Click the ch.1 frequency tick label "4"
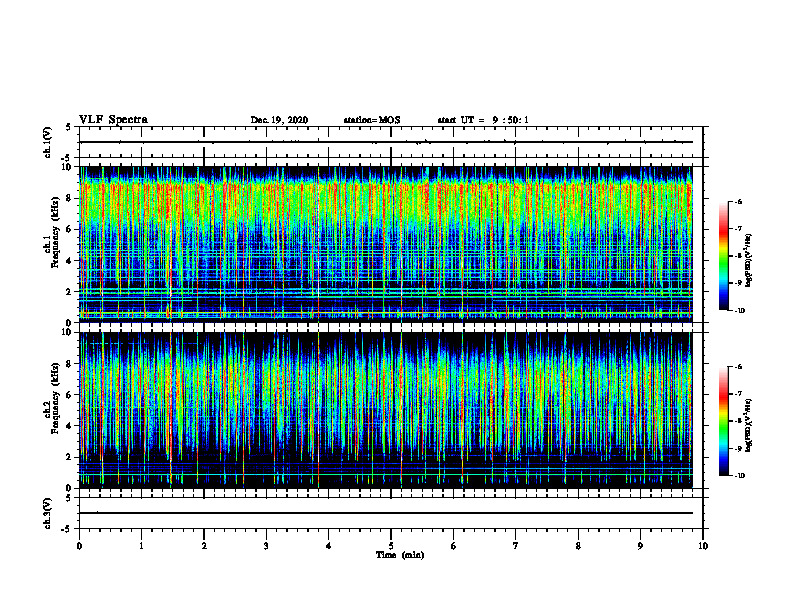The image size is (792, 612). 69,261
